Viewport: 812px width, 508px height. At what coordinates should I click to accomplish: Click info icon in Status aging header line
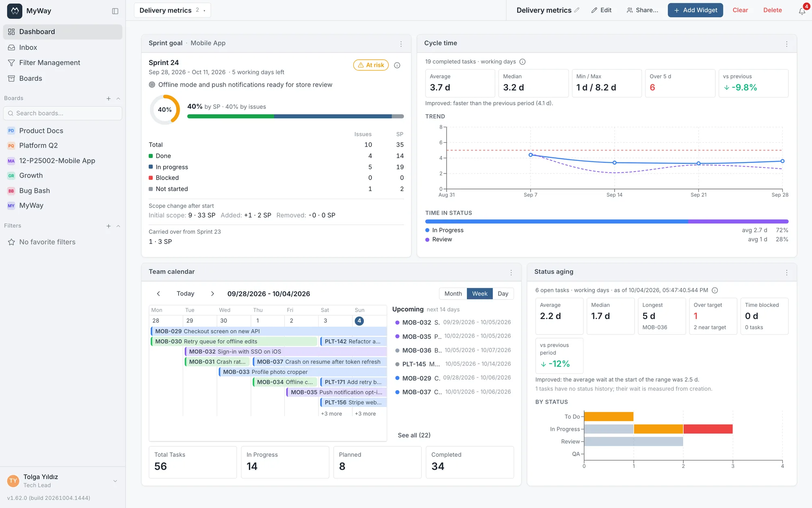[715, 290]
